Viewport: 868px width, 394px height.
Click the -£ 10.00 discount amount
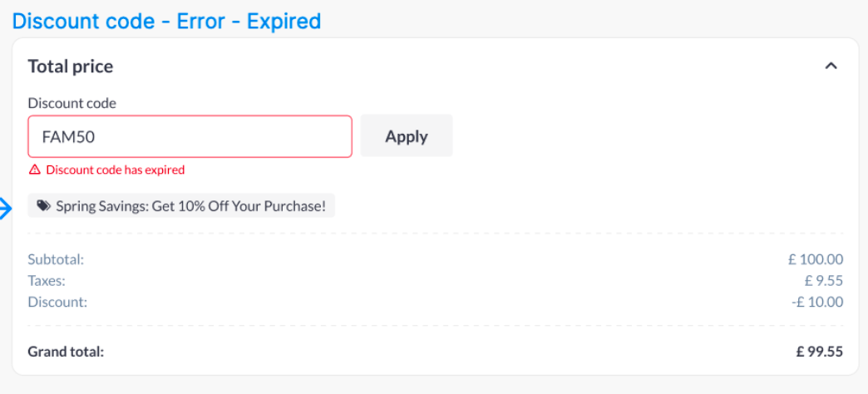[817, 302]
